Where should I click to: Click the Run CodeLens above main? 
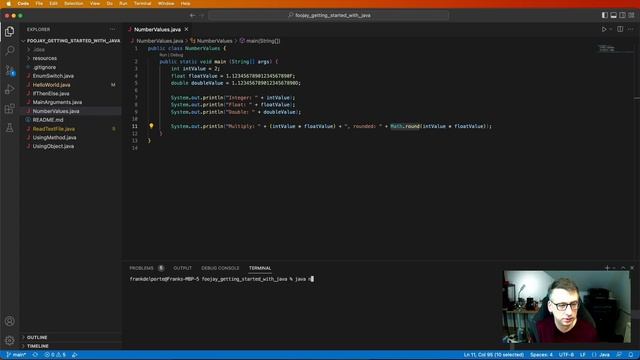click(163, 55)
